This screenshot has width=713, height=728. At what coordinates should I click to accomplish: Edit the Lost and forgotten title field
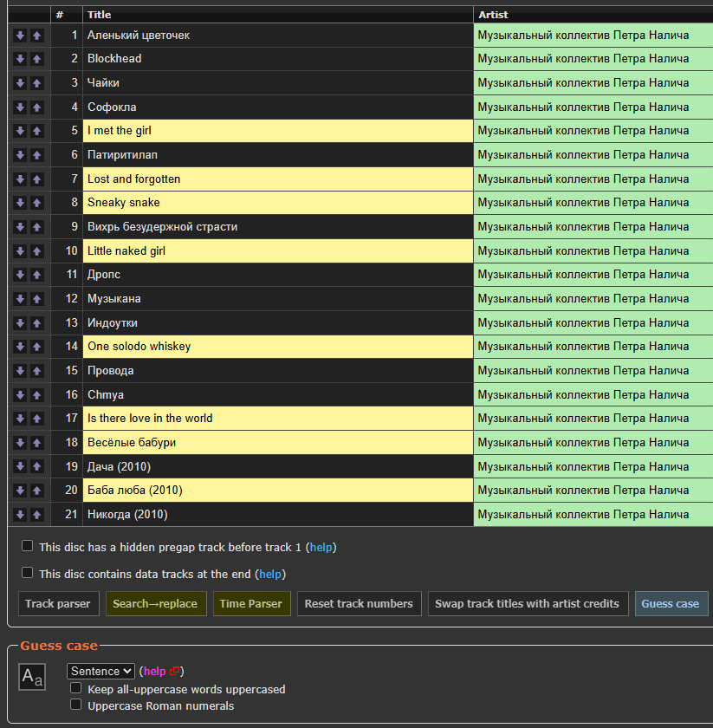click(277, 179)
